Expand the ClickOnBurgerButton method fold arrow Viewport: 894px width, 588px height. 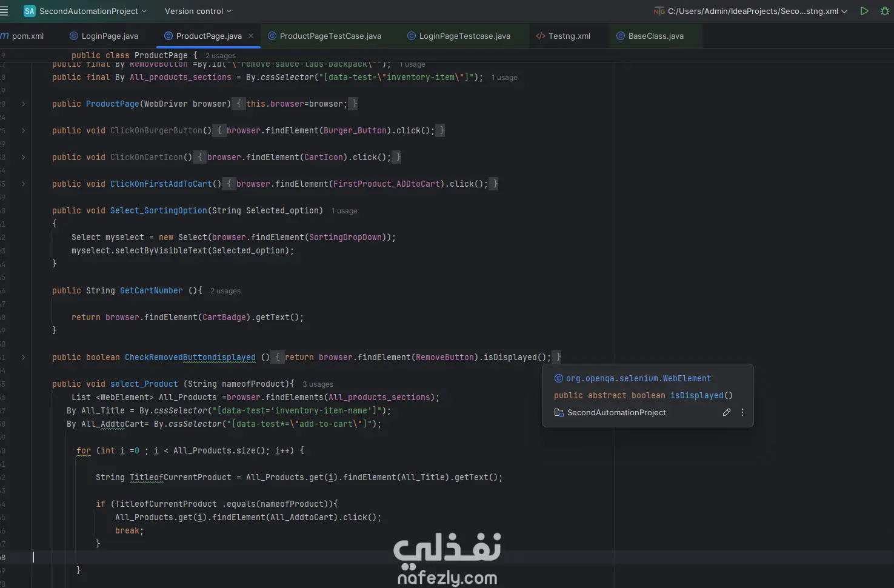pyautogui.click(x=24, y=130)
